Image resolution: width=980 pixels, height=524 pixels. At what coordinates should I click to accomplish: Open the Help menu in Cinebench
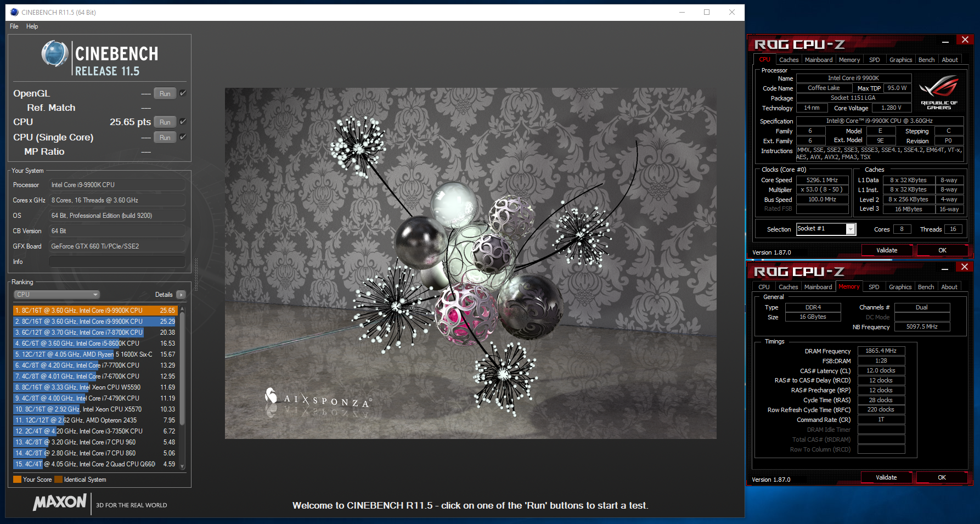click(x=32, y=26)
